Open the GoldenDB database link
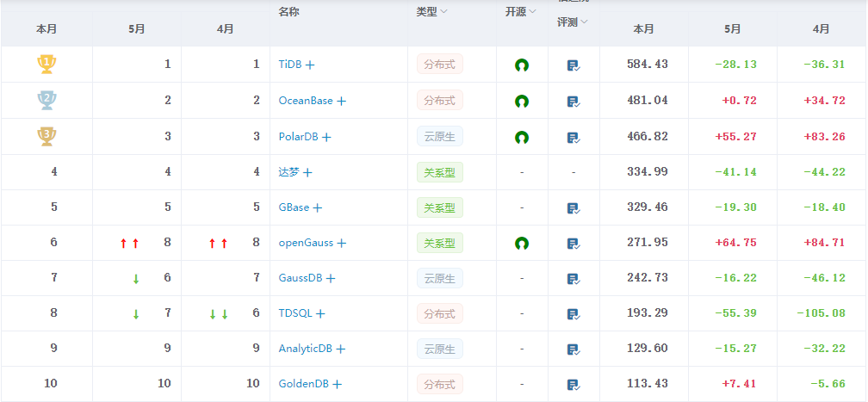868x402 pixels. [303, 384]
